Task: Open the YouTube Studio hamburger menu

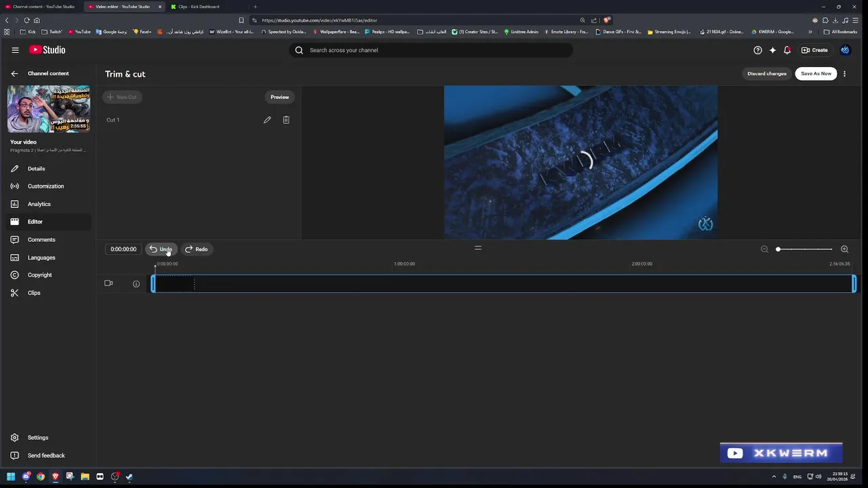Action: (15, 49)
